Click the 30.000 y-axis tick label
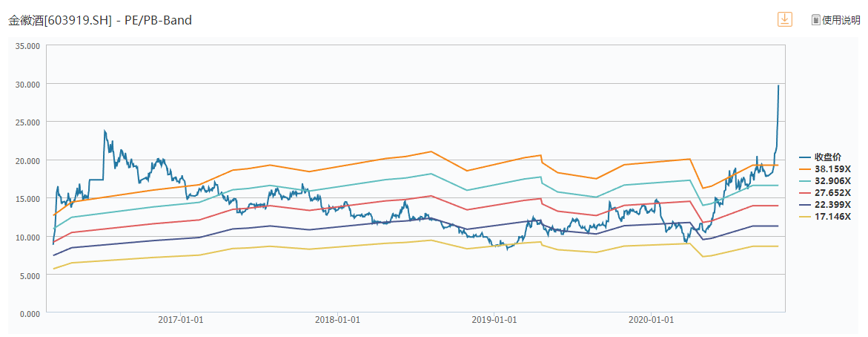 [x=27, y=84]
